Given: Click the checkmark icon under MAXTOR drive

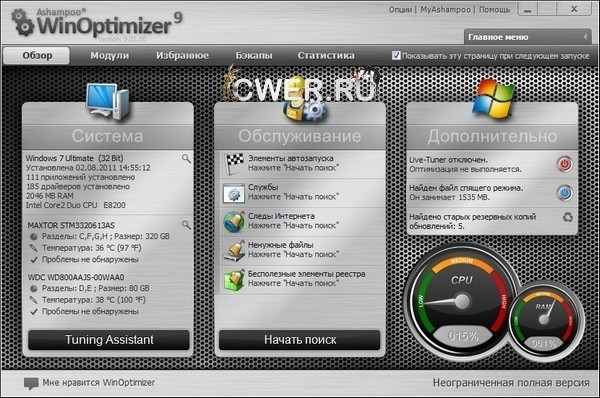Looking at the screenshot, I should [x=34, y=260].
